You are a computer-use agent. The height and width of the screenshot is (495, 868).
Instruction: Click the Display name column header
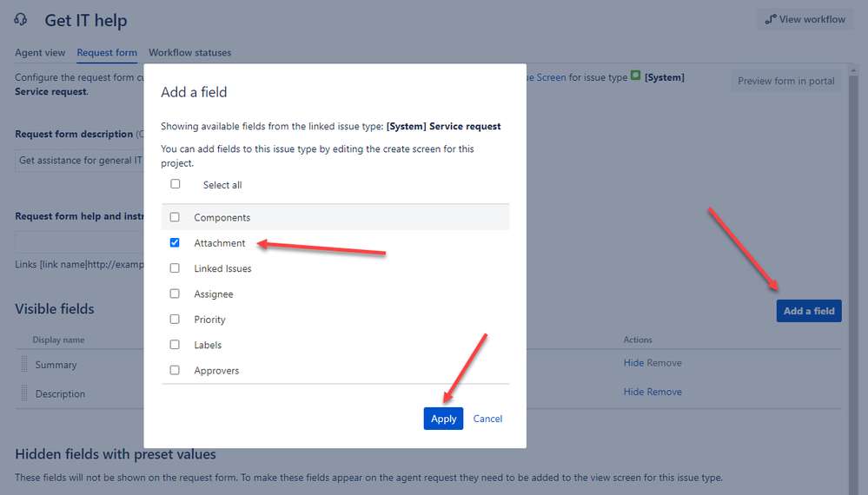[x=59, y=340]
